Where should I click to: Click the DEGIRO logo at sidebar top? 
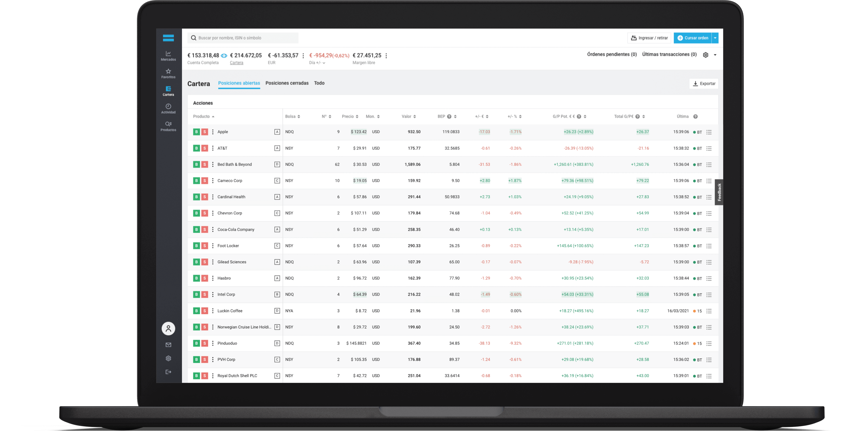(x=168, y=38)
